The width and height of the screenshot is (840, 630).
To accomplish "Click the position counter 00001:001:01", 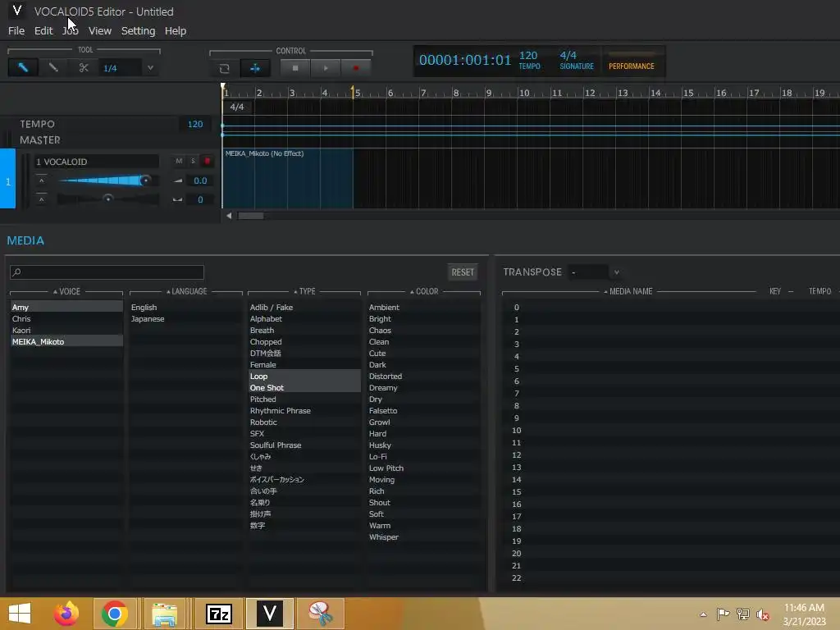I will (465, 59).
